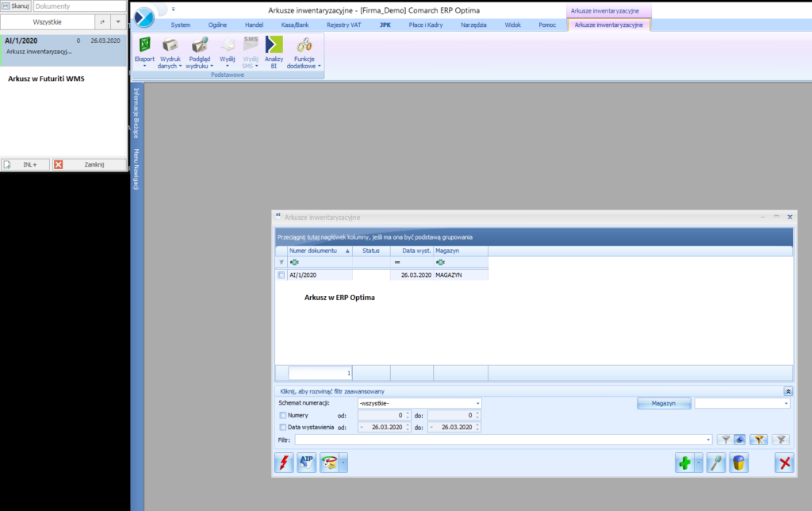Enable the Data wystawienia checkbox
This screenshot has width=812, height=511.
[283, 427]
